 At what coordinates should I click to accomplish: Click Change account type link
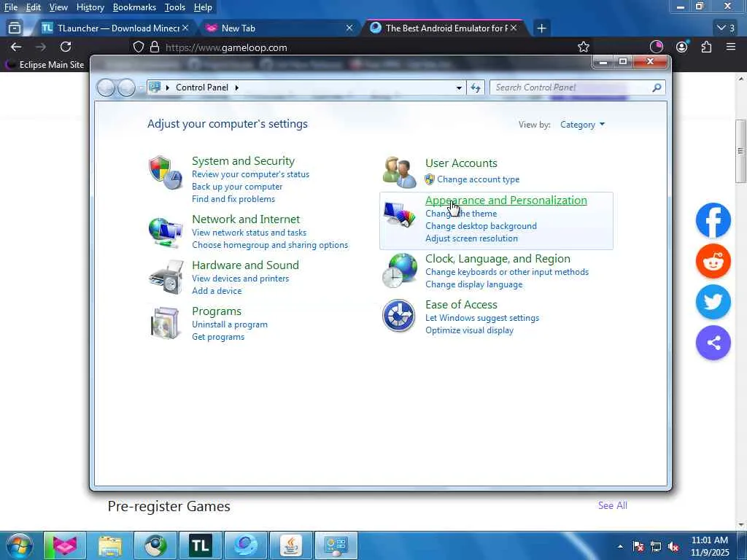click(479, 179)
